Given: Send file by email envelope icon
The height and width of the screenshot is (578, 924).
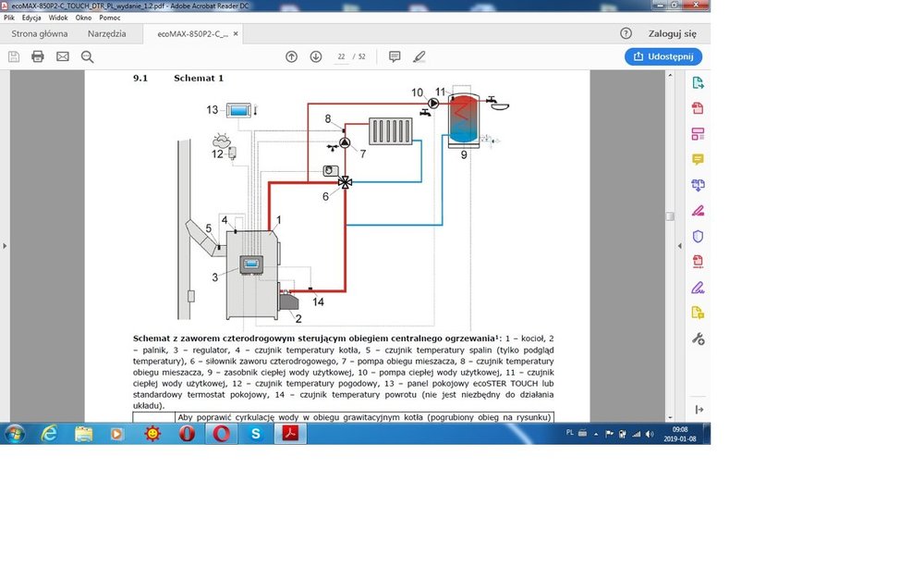Looking at the screenshot, I should coord(63,56).
